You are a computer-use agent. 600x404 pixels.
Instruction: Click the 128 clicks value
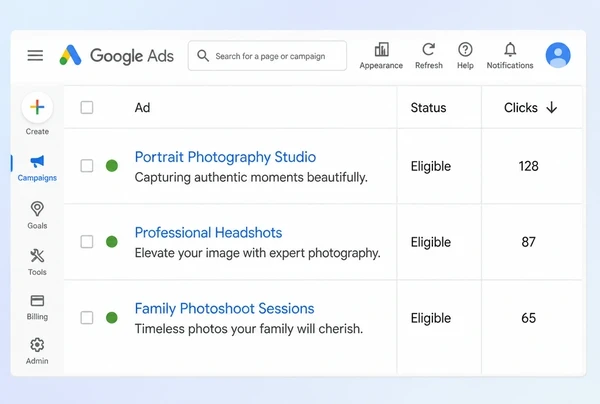click(528, 166)
